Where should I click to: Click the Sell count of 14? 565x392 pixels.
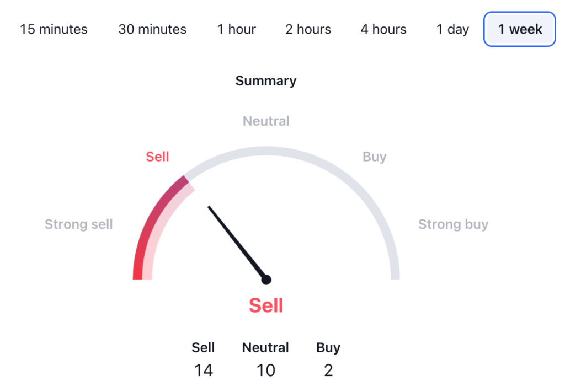tap(203, 370)
